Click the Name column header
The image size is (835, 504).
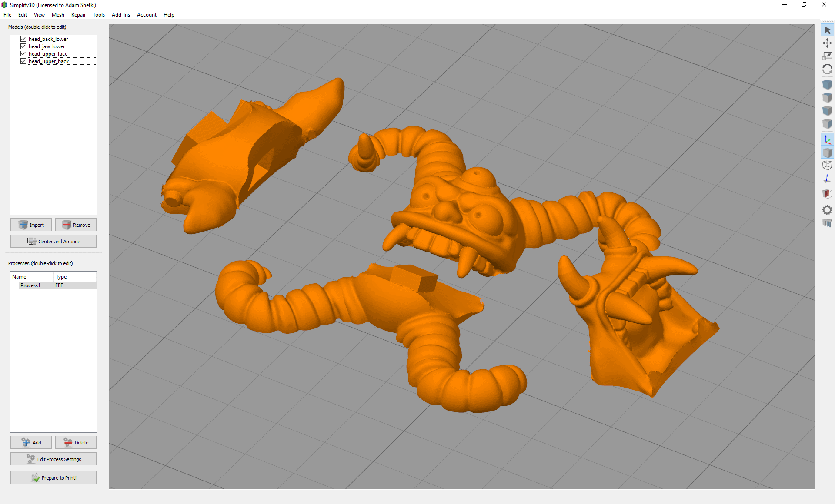click(x=32, y=277)
